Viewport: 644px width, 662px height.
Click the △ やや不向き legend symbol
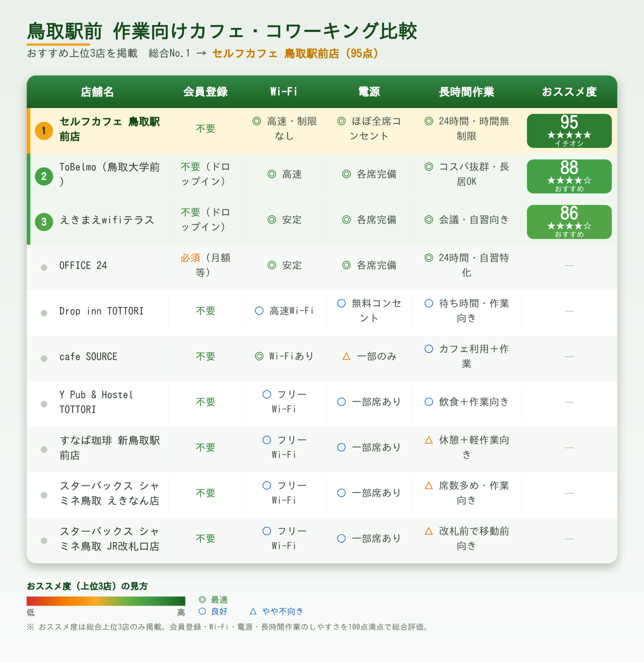[253, 611]
